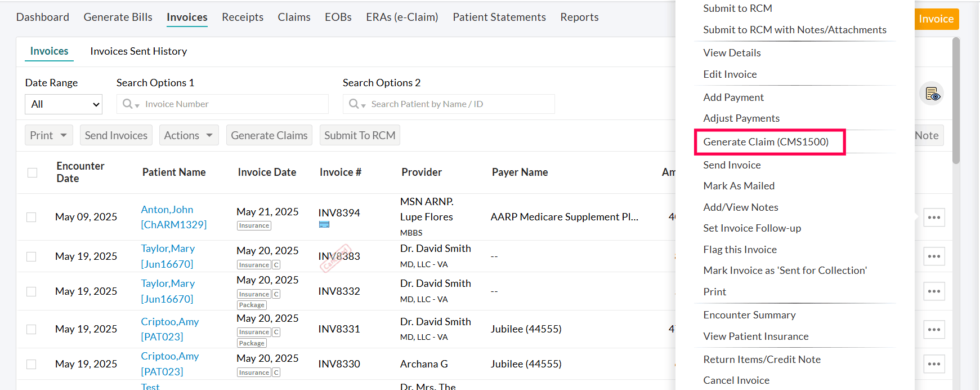Click the Submit To RCM toolbar button
Screen dimensions: 980x390
pyautogui.click(x=360, y=135)
